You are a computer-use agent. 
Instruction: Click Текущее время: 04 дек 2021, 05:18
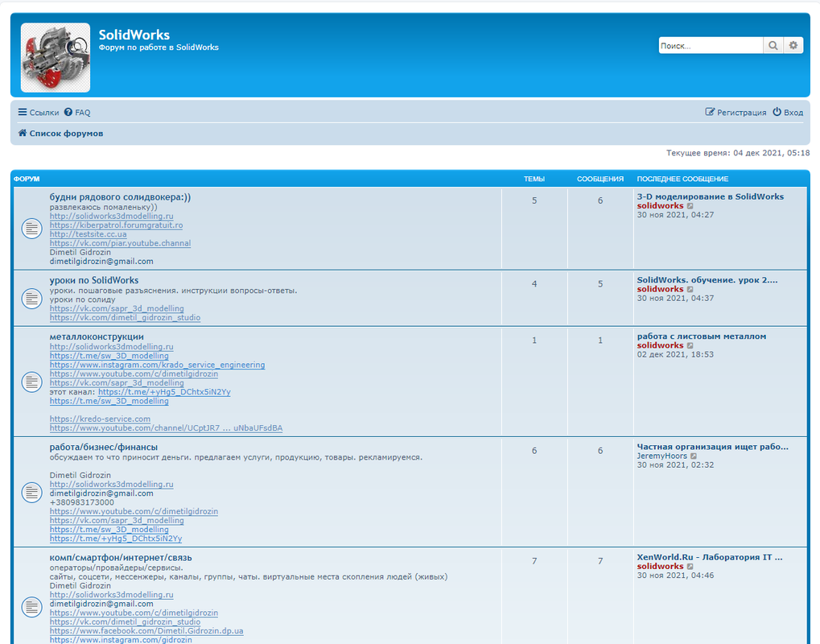pos(738,153)
